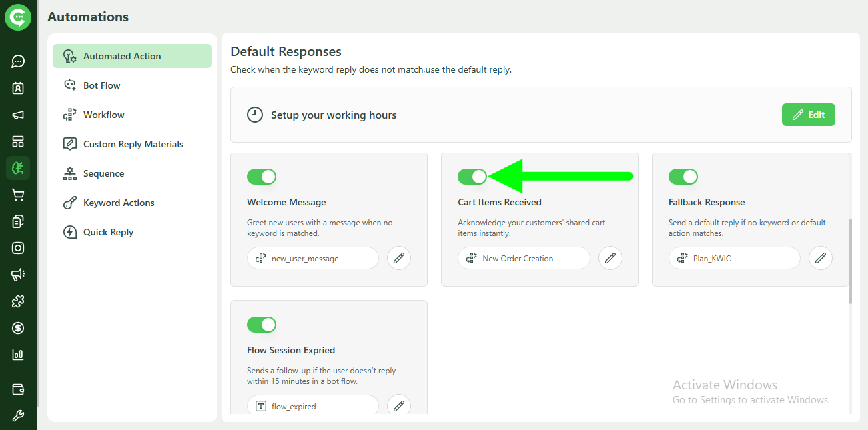Toggle off Flow Session Expried

[x=262, y=325]
